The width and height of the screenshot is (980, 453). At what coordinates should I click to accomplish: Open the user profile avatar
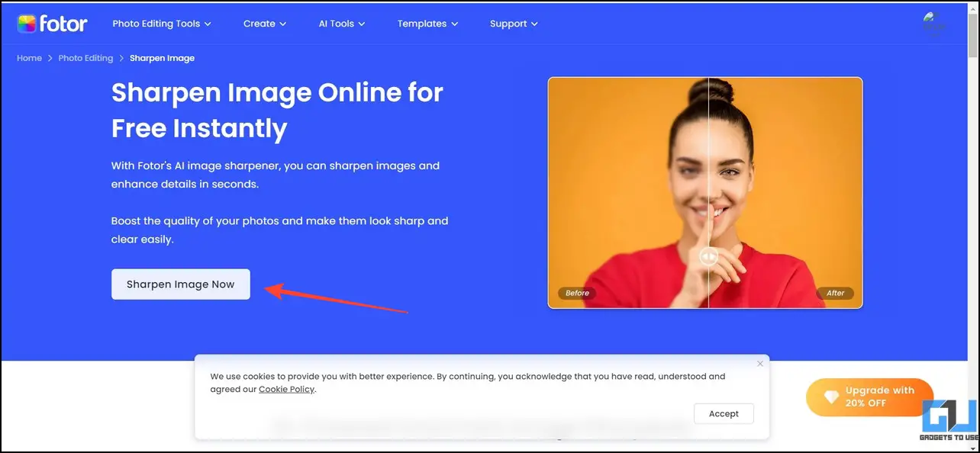934,23
